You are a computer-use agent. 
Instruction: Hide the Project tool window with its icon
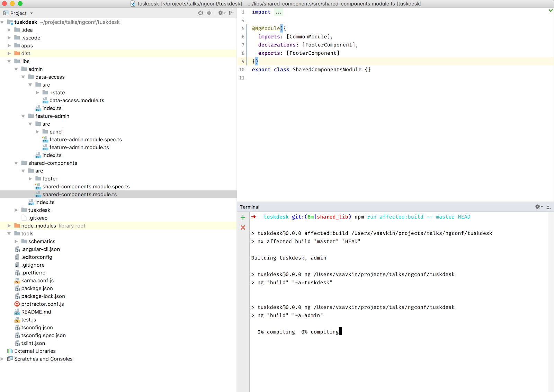click(231, 12)
